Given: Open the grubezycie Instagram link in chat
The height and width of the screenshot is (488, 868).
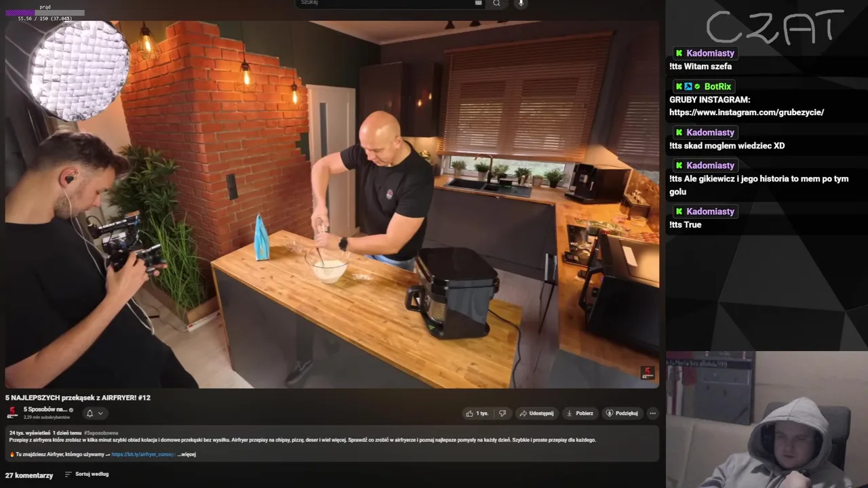Looking at the screenshot, I should tap(747, 113).
